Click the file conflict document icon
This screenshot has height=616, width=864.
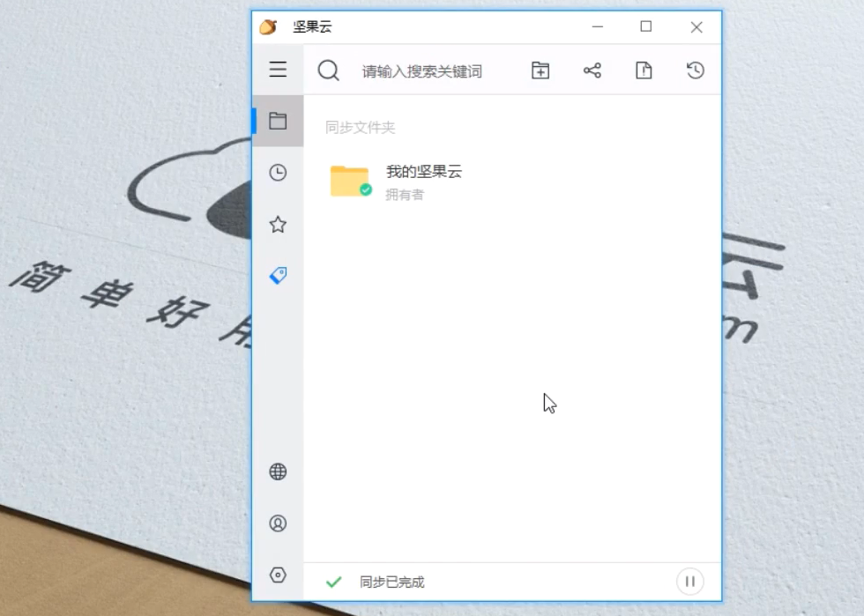(x=644, y=71)
